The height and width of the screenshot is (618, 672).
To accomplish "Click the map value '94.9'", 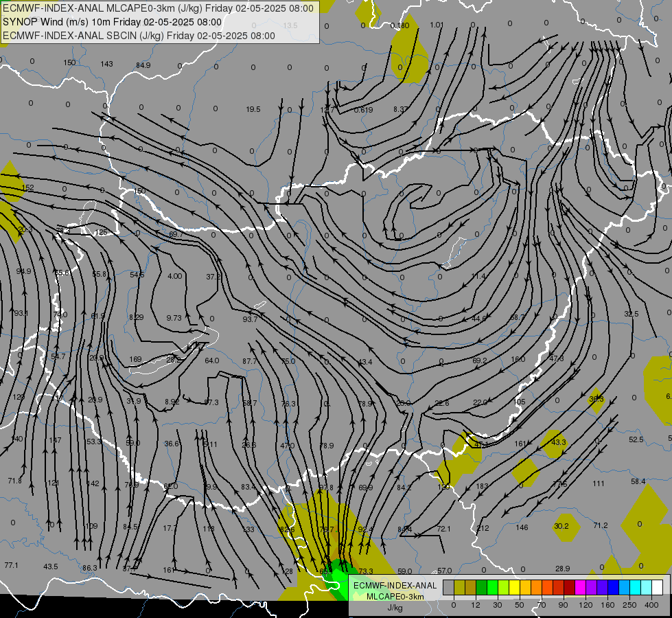I will point(23,271).
